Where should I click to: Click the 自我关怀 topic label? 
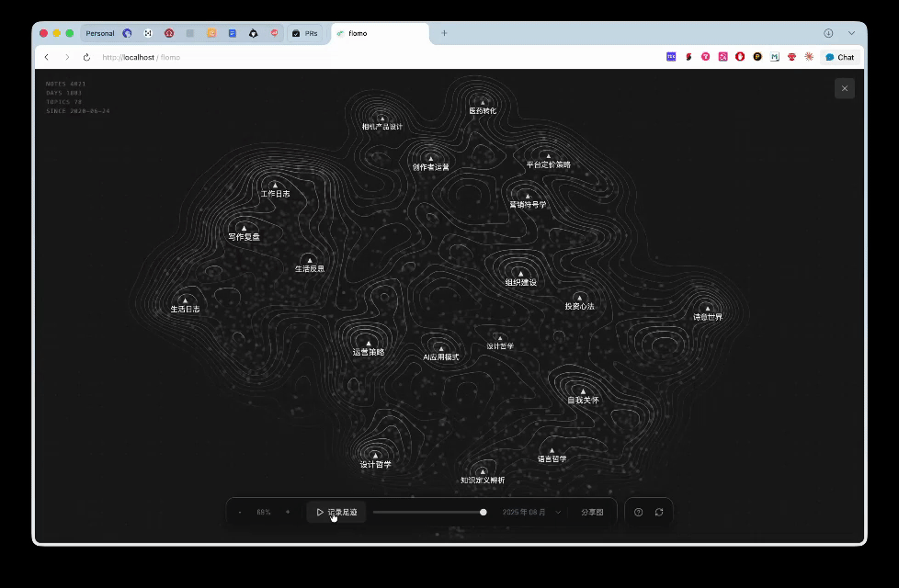coord(583,400)
